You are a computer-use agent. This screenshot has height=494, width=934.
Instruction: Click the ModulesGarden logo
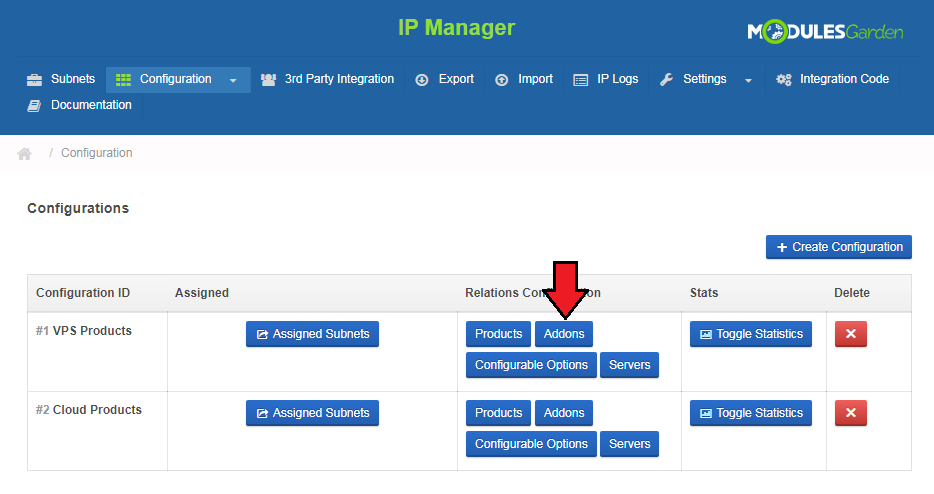click(825, 32)
